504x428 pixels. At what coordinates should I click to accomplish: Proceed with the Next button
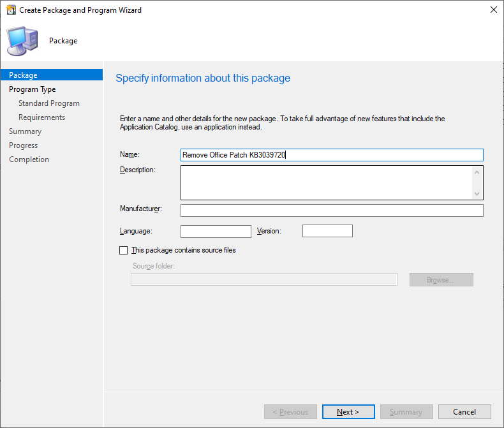click(x=348, y=412)
